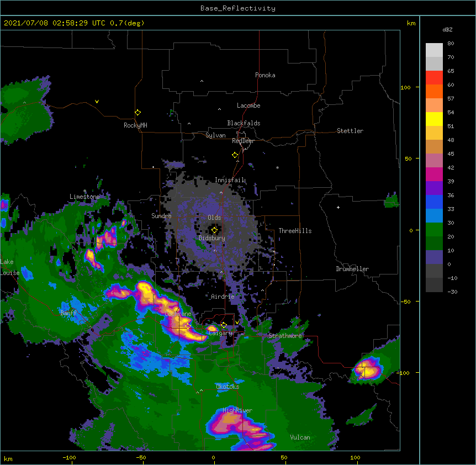Click the yellow station marker near RockyMH
The width and height of the screenshot is (476, 465).
click(x=137, y=113)
